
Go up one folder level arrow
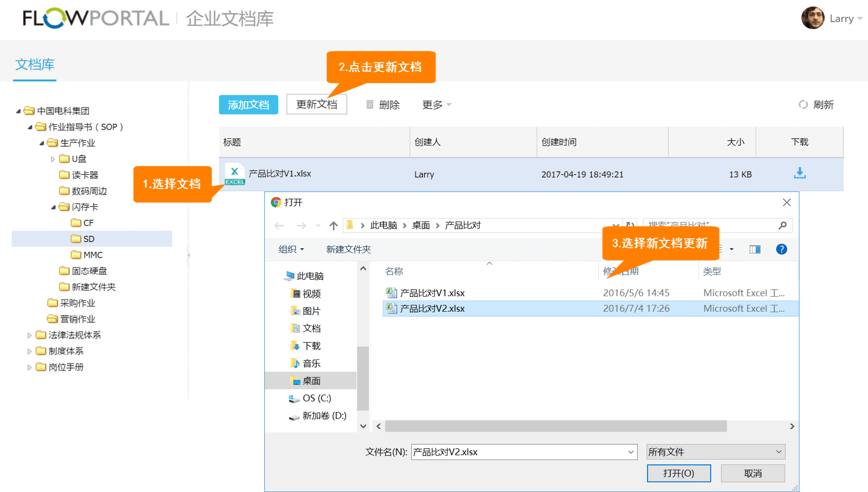333,226
